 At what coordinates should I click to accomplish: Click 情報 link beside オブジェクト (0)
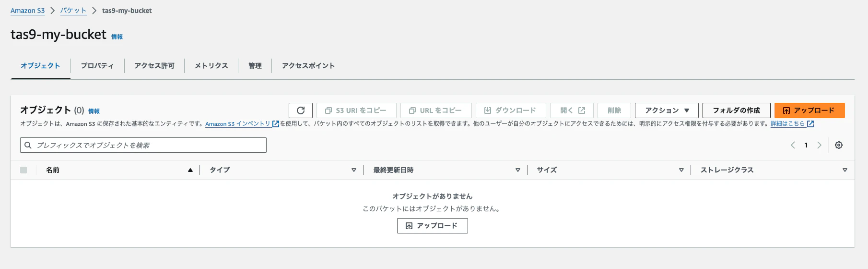[94, 111]
